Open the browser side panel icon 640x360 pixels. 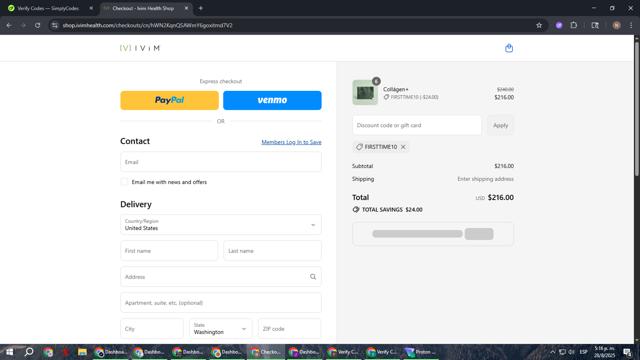coord(595,25)
